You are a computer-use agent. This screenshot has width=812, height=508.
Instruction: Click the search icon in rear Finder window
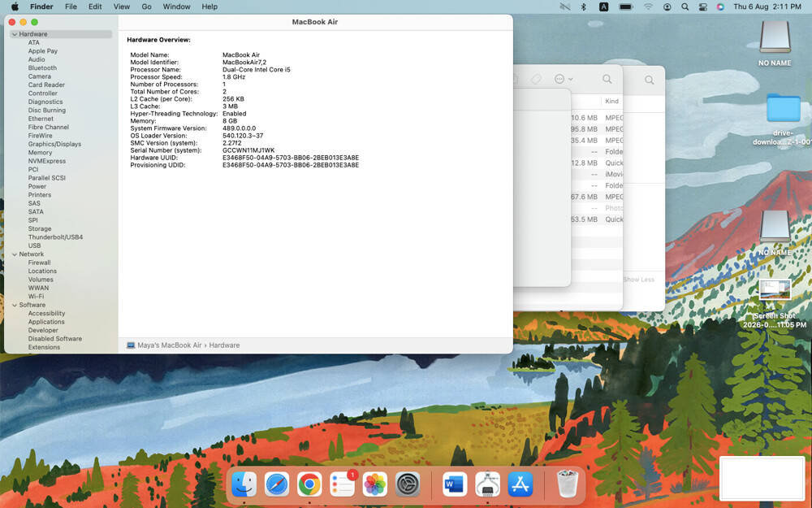tap(649, 80)
